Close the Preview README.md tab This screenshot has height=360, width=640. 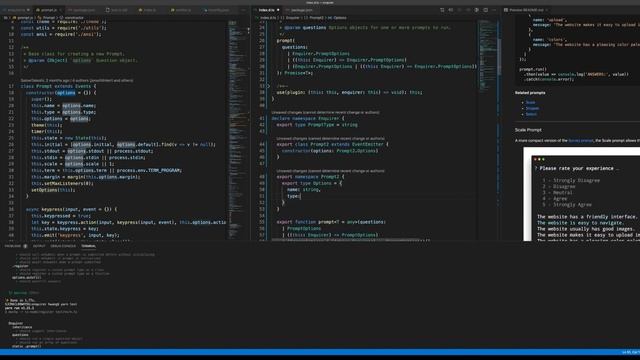pos(547,10)
